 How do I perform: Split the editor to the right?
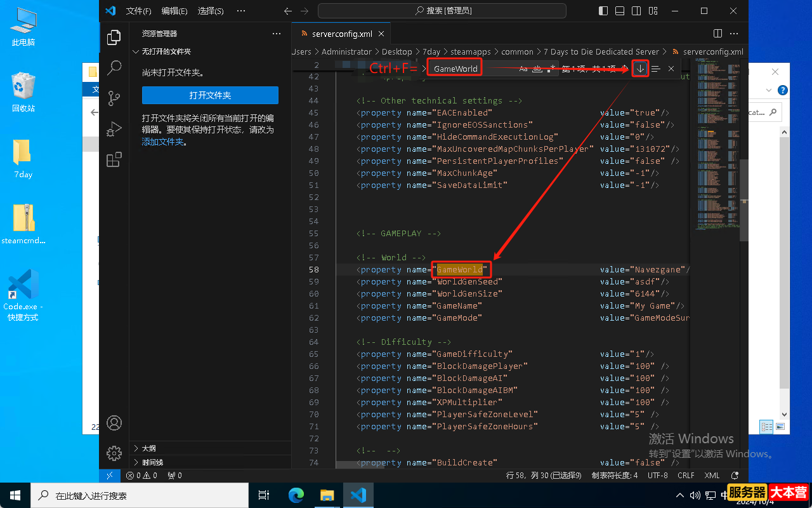[x=718, y=33]
